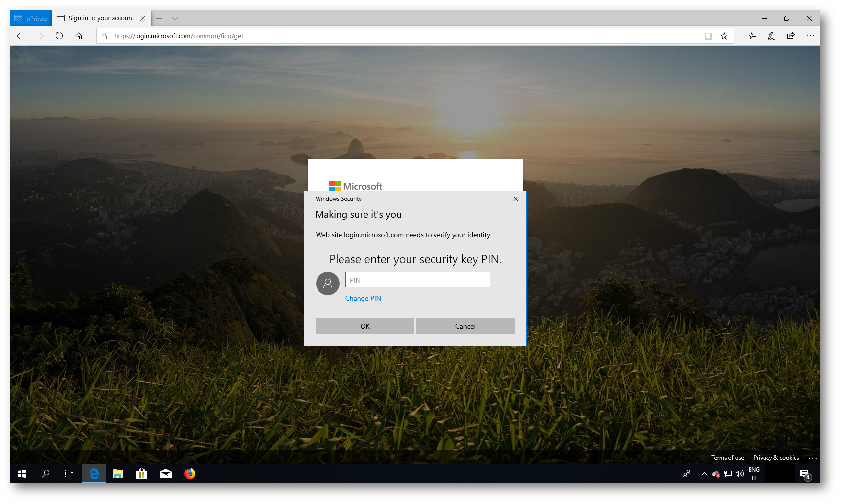The width and height of the screenshot is (841, 504).
Task: Open the Favorites hub icon
Action: tap(752, 36)
